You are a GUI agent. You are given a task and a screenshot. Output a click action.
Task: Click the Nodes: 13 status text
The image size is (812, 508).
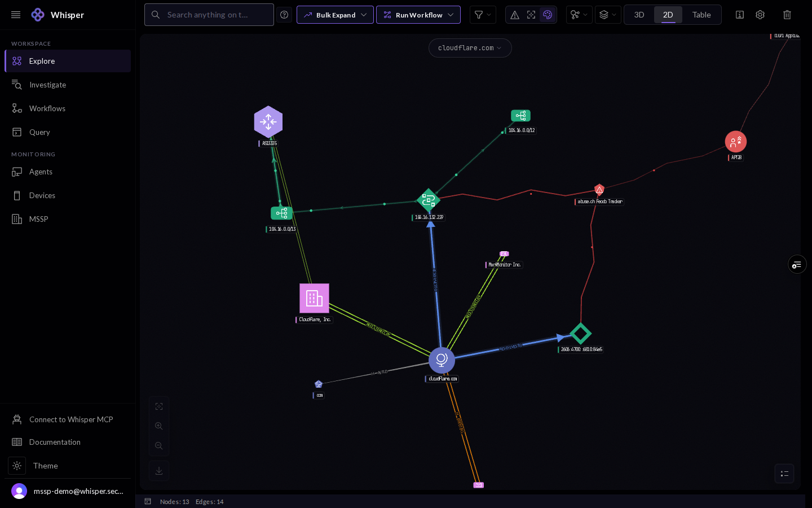pyautogui.click(x=174, y=502)
